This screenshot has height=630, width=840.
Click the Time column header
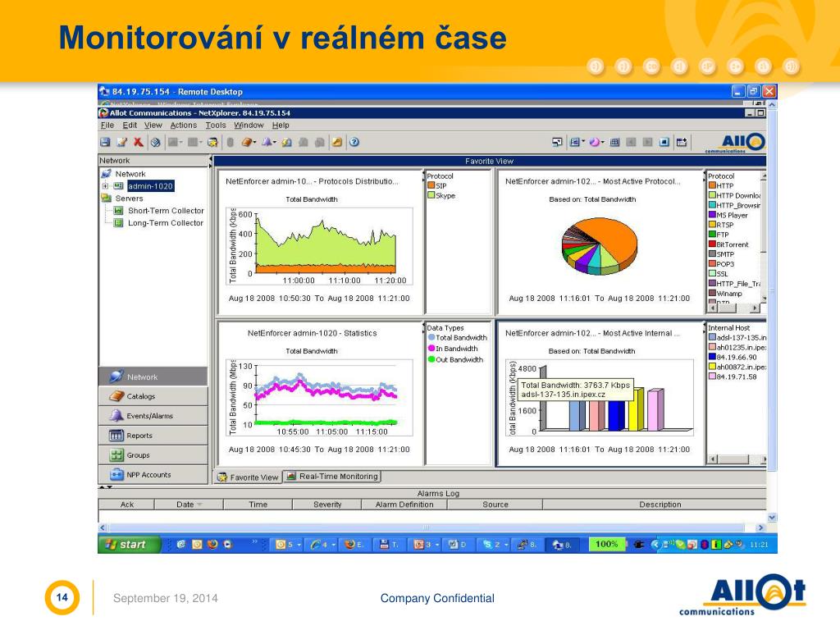coord(258,504)
